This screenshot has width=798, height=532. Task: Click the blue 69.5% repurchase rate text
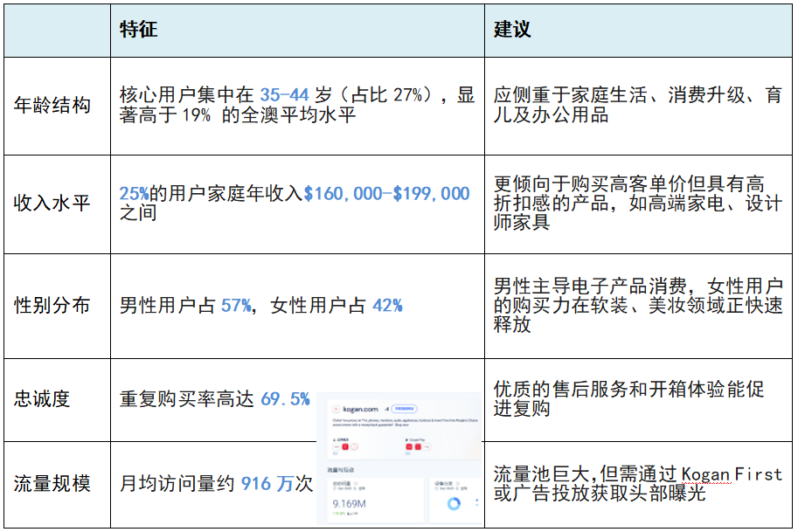(x=285, y=399)
